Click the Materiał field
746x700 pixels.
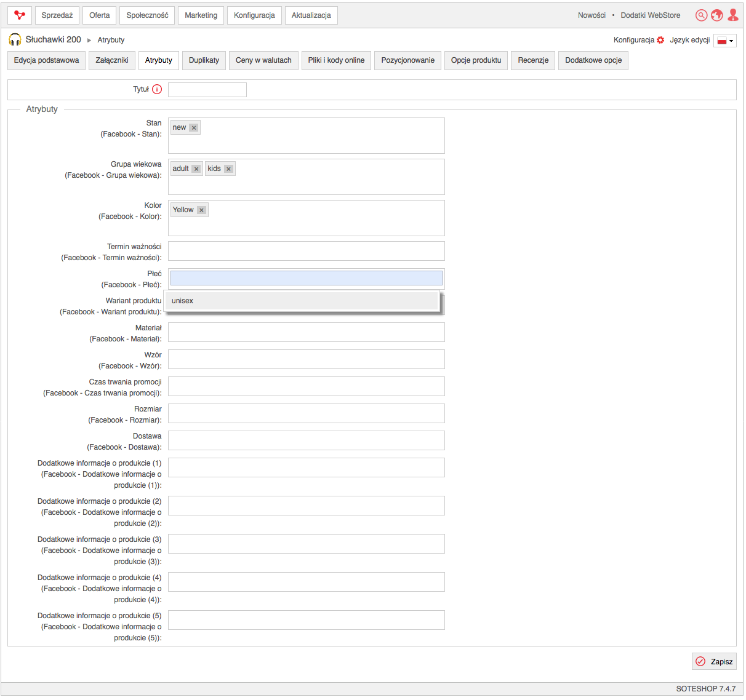pos(307,332)
